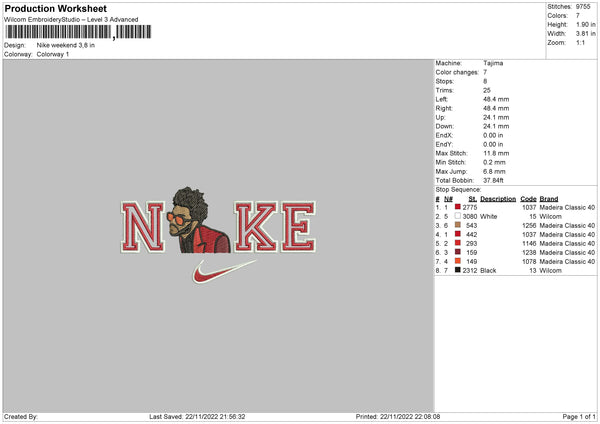Click the 'Black' description in stop 8

(x=488, y=271)
